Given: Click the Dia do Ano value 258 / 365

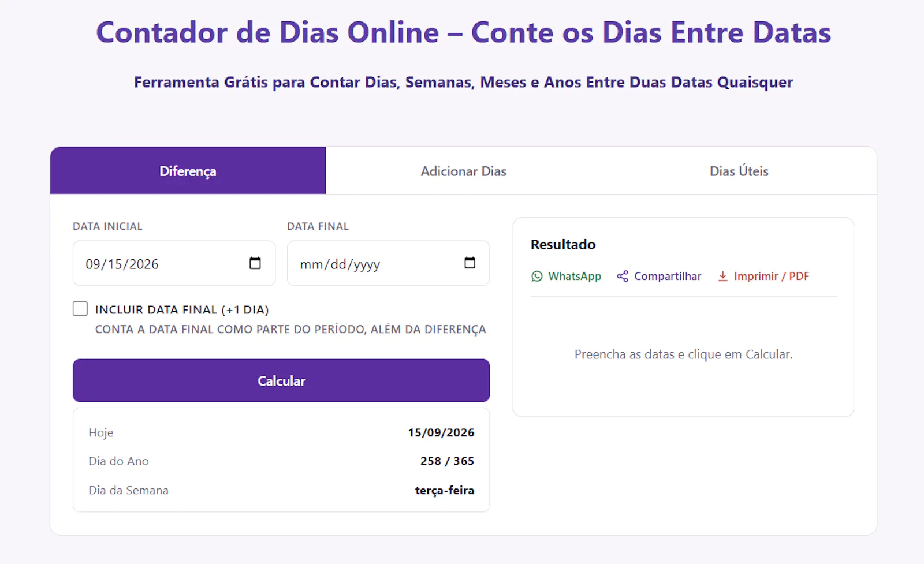Looking at the screenshot, I should tap(447, 461).
